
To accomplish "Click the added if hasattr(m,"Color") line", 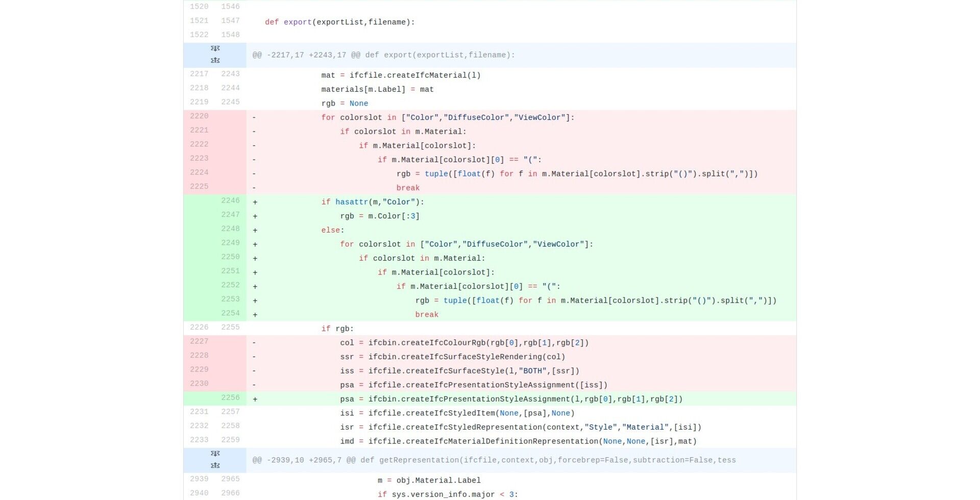I will point(373,202).
